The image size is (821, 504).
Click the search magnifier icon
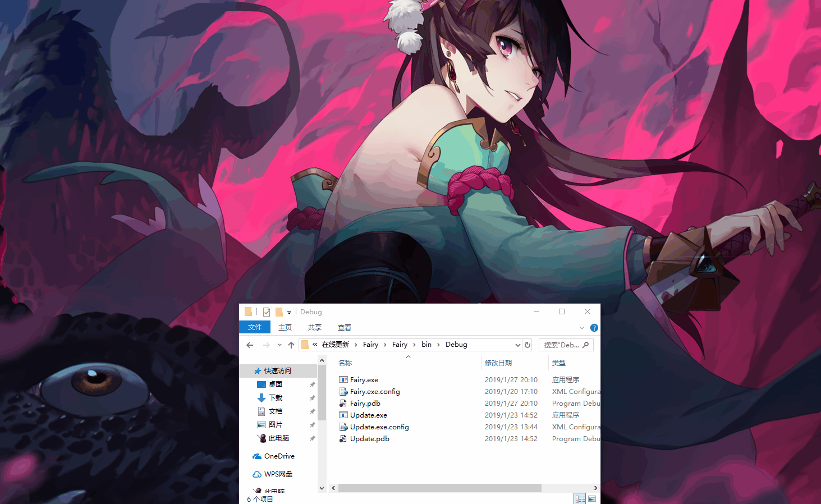tap(586, 345)
